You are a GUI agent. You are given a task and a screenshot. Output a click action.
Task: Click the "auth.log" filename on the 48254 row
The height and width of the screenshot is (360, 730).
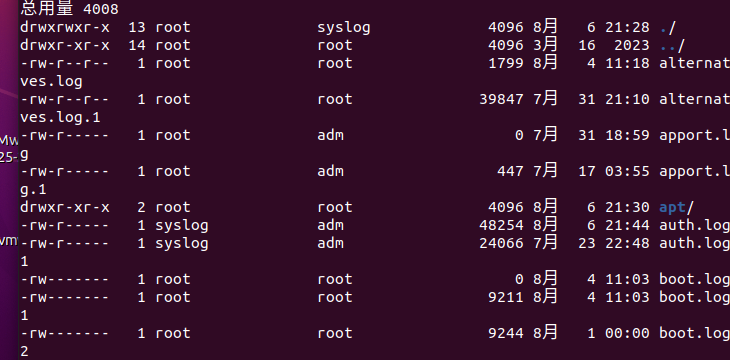click(695, 226)
